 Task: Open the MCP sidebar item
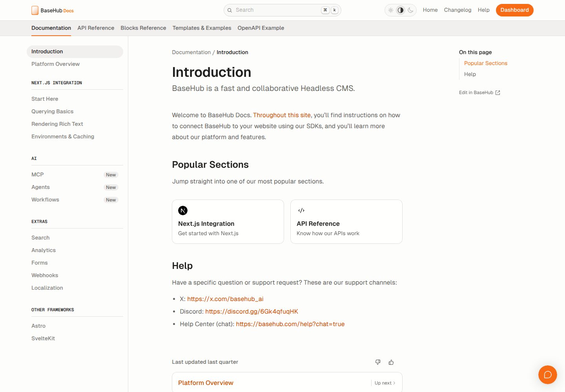[75, 175]
